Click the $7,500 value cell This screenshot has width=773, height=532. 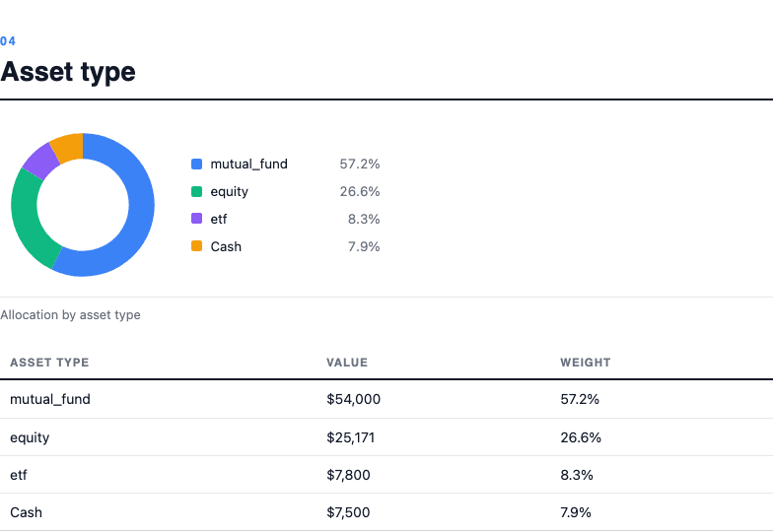click(348, 512)
